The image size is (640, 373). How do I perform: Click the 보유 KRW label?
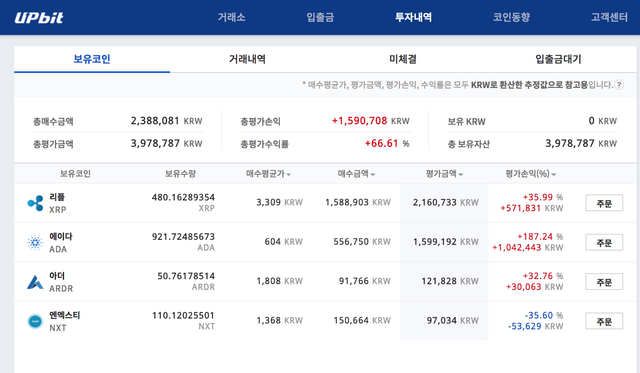[x=467, y=122]
